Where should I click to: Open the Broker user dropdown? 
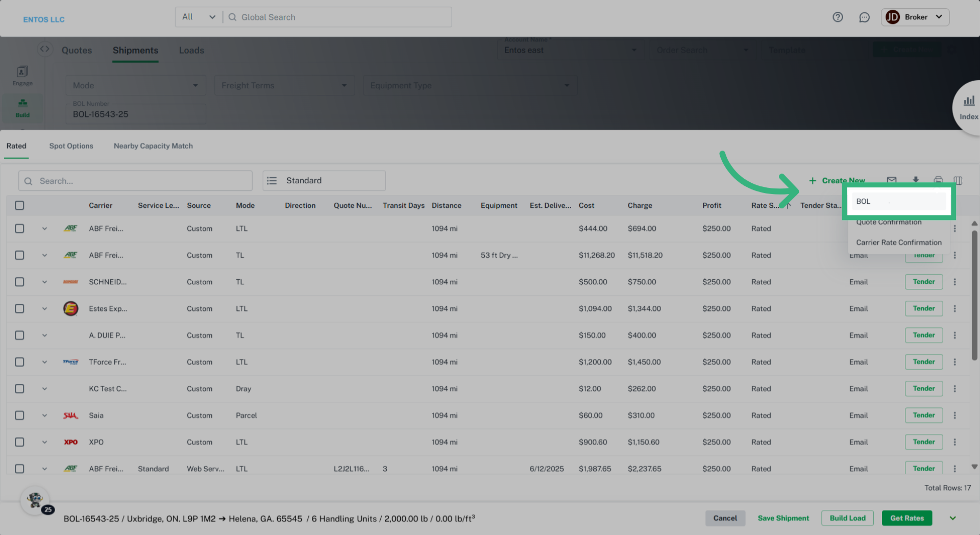[915, 17]
